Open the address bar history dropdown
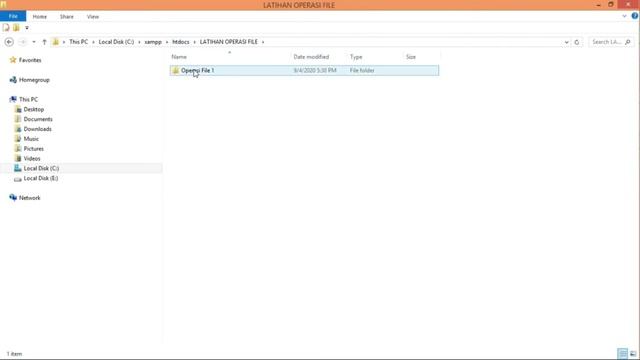Viewport: 640px width, 360px height. point(566,42)
